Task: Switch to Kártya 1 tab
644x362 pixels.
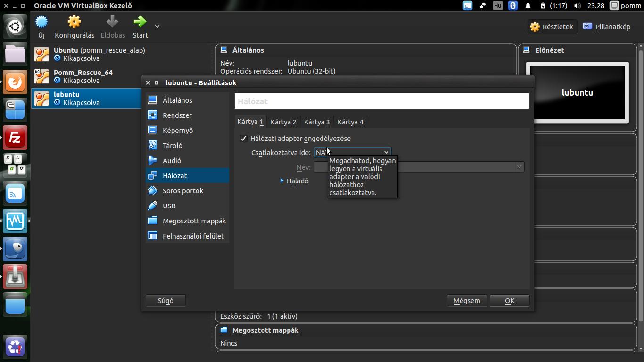Action: (x=250, y=122)
